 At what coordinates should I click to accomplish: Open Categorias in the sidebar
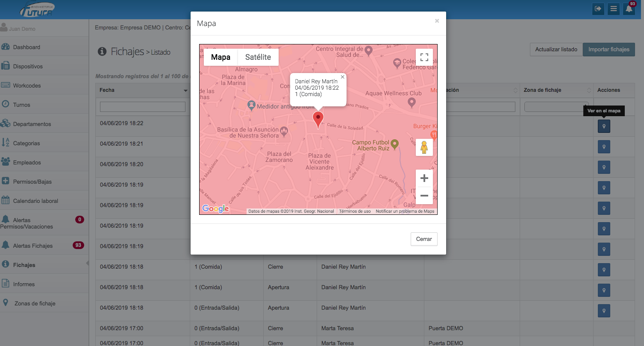(x=44, y=143)
